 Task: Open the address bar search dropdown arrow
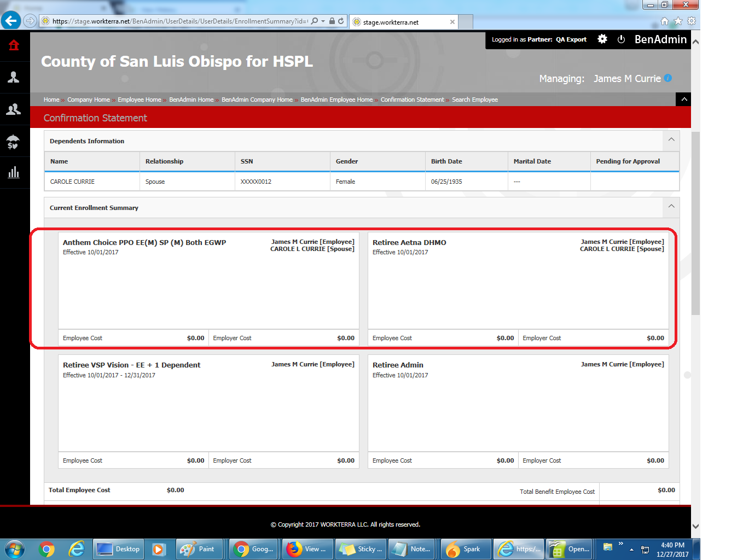[323, 21]
